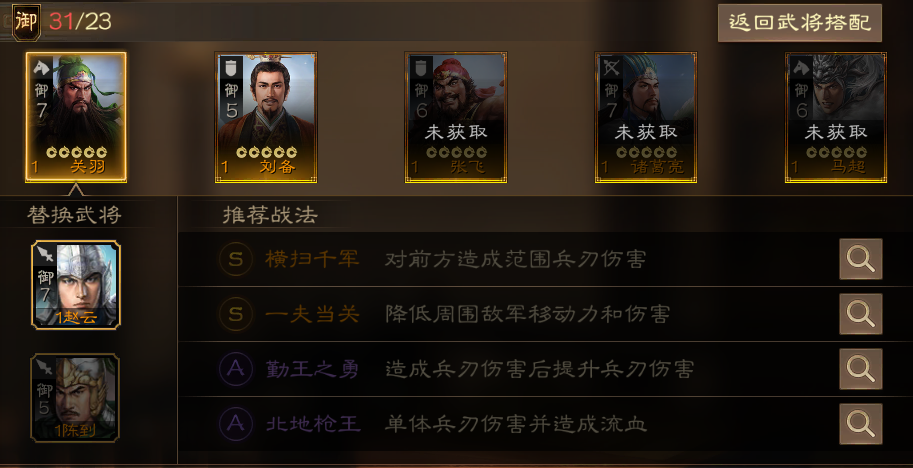Screen dimensions: 913x468
Task: Open magnifier for 一夫当关 skill
Action: (861, 314)
